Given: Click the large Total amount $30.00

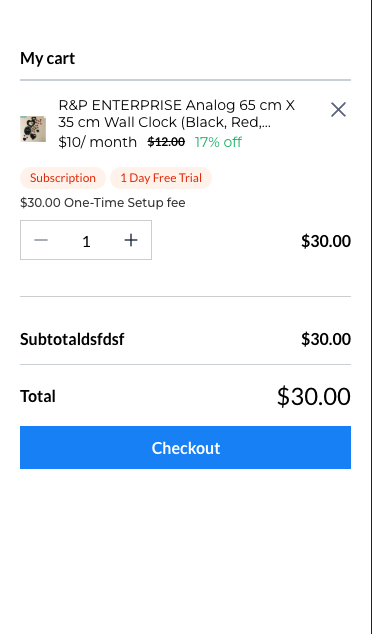Looking at the screenshot, I should [x=314, y=396].
